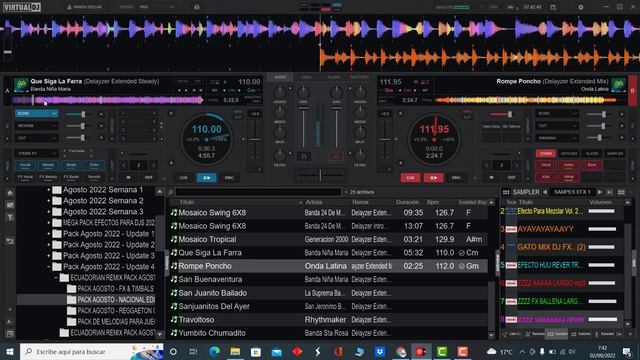This screenshot has height=360, width=640.
Task: Open the Sampler tab in side panel footer
Action: click(557, 334)
